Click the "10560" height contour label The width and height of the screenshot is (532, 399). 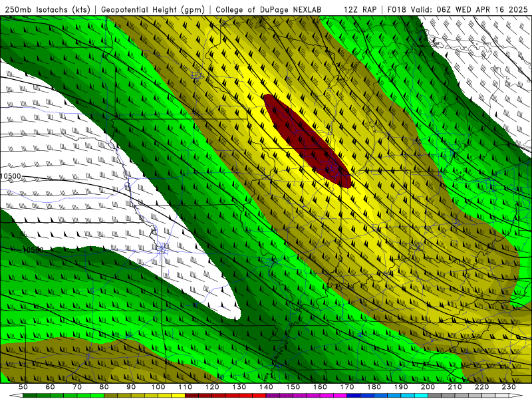coord(33,250)
